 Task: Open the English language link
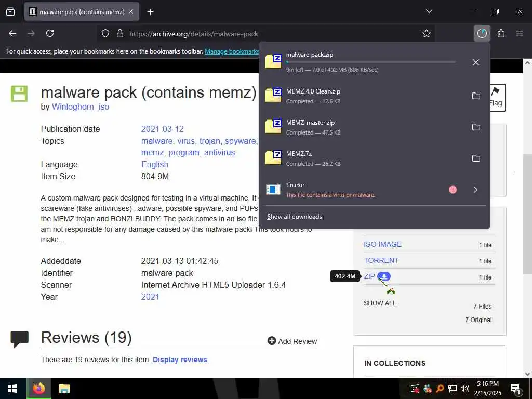(x=155, y=164)
